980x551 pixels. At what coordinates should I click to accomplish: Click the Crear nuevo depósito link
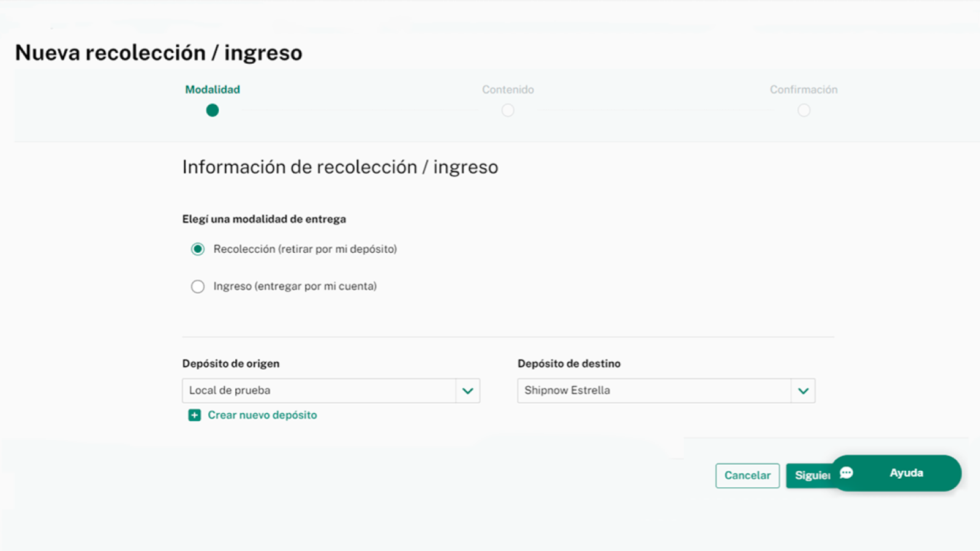coord(262,415)
